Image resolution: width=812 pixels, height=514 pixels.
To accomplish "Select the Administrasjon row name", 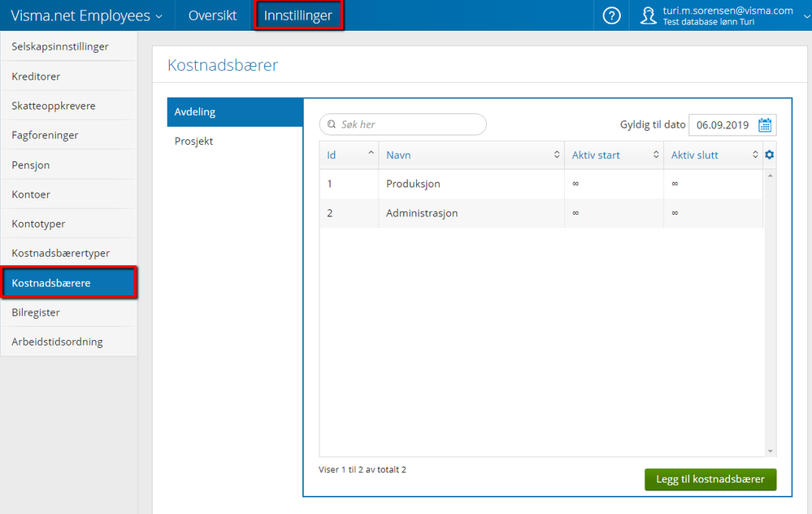I will (422, 213).
